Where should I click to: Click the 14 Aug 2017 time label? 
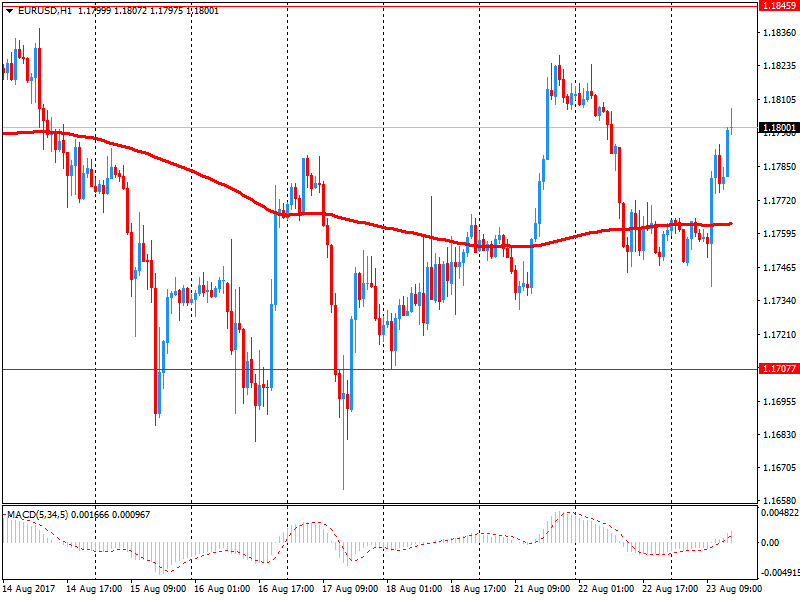(29, 589)
